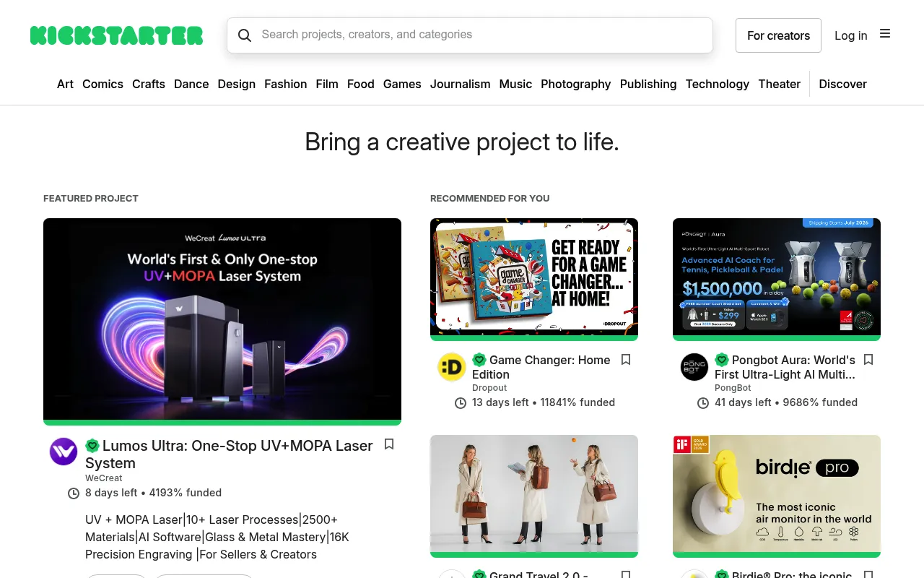Bookmark the Pongbot Aura project
Viewport: 924px width, 578px height.
click(868, 360)
